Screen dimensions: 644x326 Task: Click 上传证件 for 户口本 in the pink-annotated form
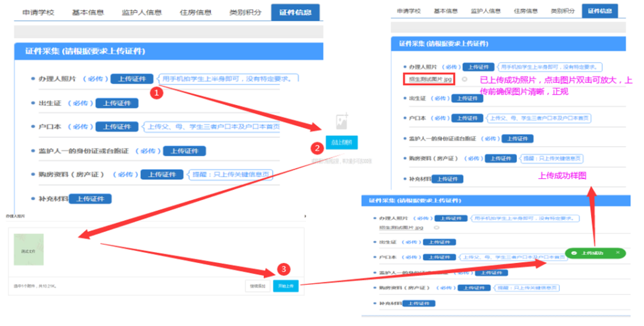467,118
